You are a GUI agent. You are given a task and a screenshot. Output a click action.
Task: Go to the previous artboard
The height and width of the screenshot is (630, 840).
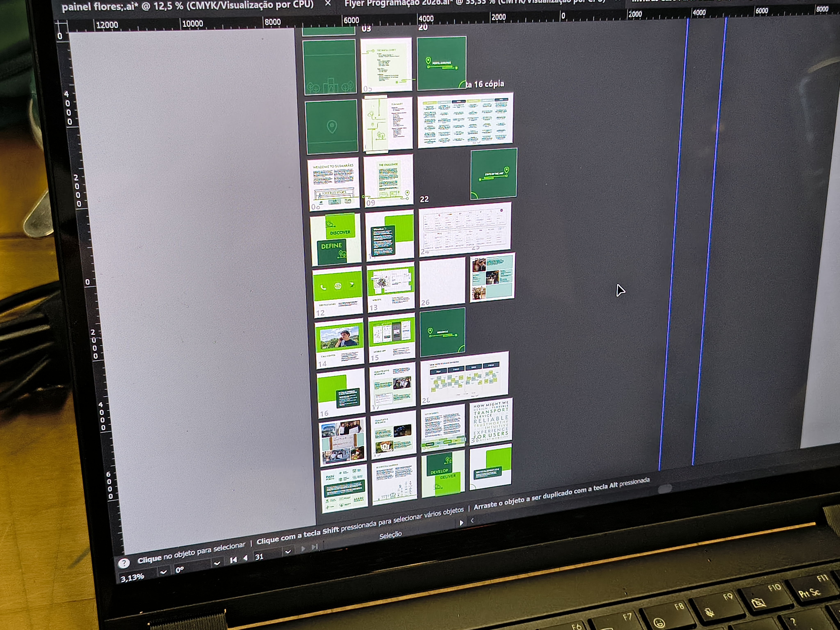[x=245, y=558]
